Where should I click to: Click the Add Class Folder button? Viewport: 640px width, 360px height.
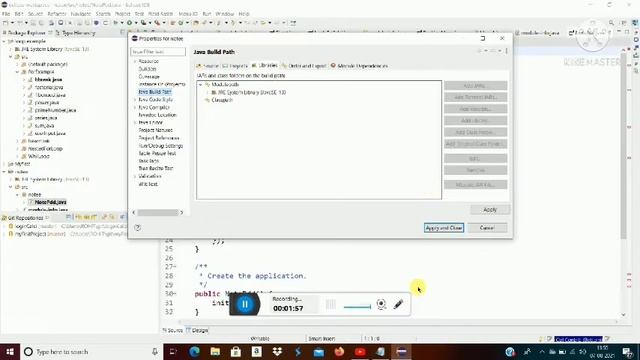click(x=476, y=132)
